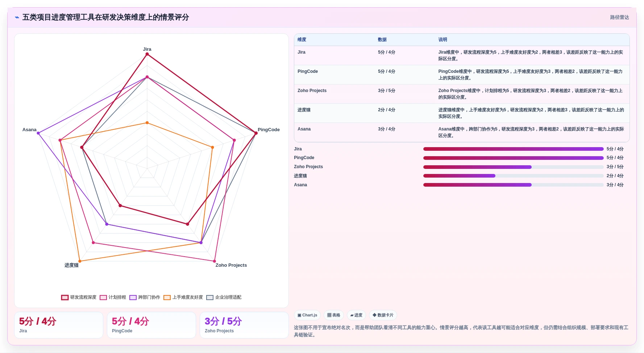This screenshot has width=644, height=353.
Task: Click the 进度 tag chip
Action: pyautogui.click(x=356, y=315)
